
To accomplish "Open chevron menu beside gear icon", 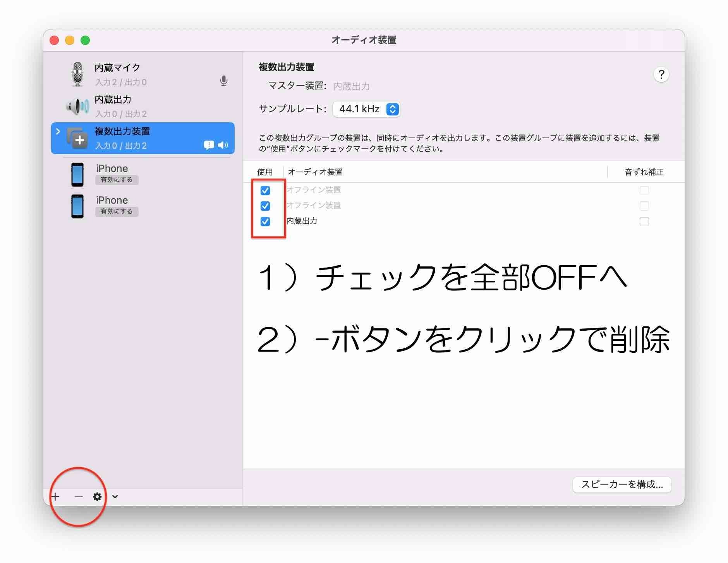I will 115,496.
